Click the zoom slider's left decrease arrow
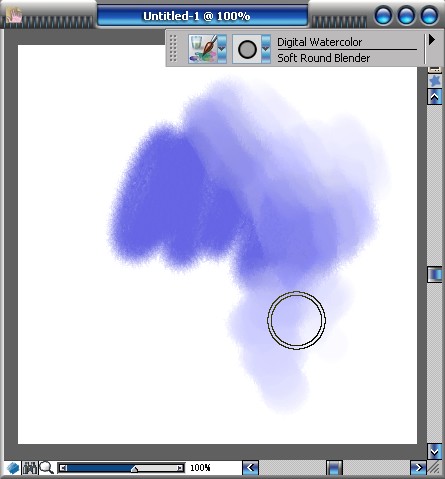 click(x=63, y=468)
